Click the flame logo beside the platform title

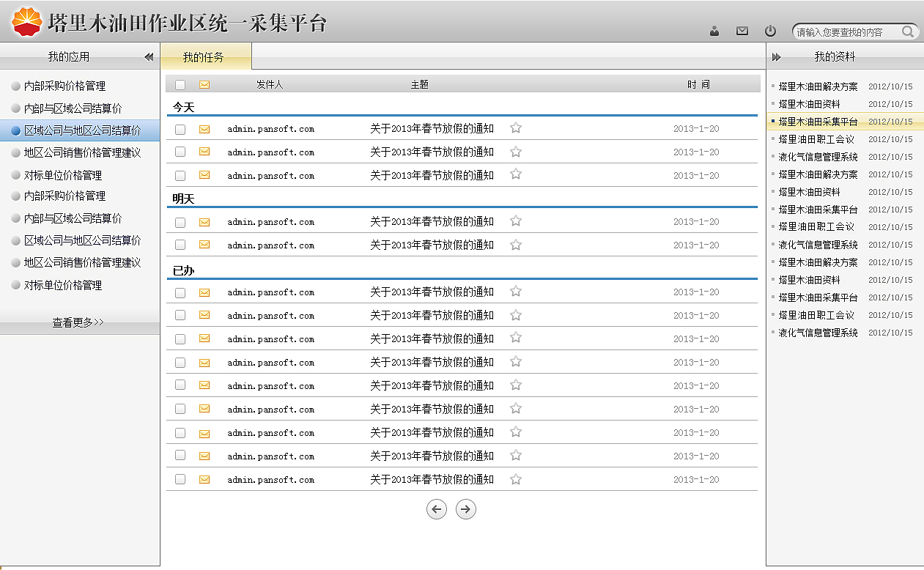27,22
